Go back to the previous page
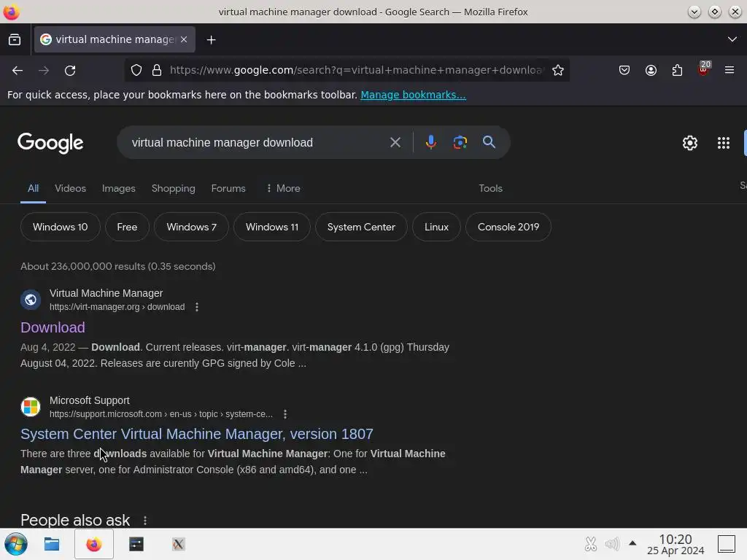The image size is (747, 560). 18,71
